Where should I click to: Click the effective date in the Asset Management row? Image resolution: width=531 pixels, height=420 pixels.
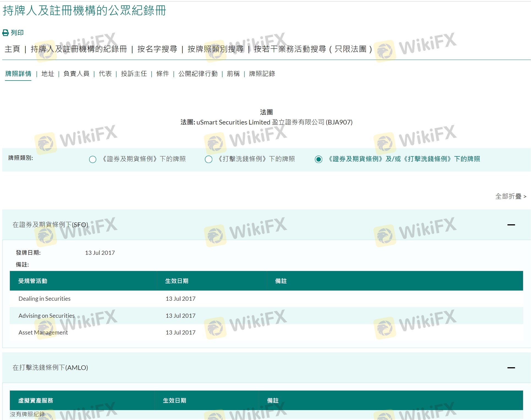pos(180,333)
